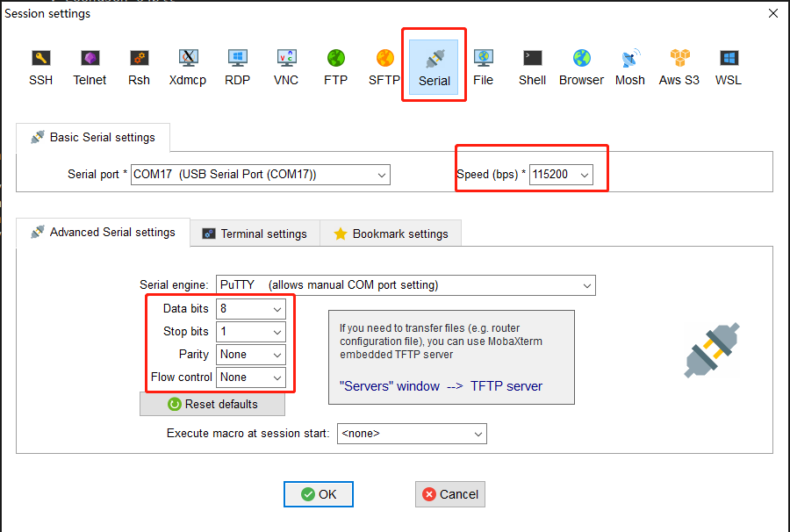Click the Reset defaults button
This screenshot has height=532, width=790.
pyautogui.click(x=212, y=404)
